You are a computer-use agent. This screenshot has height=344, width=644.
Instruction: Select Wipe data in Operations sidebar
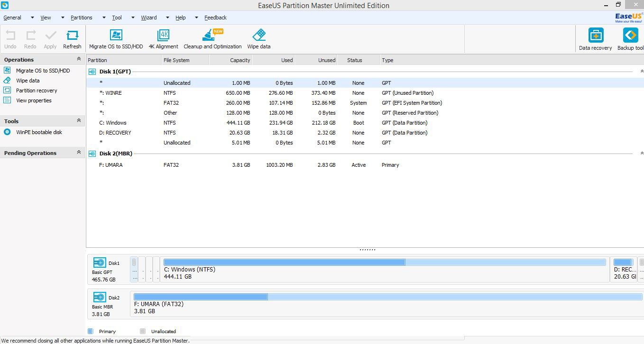coord(28,81)
